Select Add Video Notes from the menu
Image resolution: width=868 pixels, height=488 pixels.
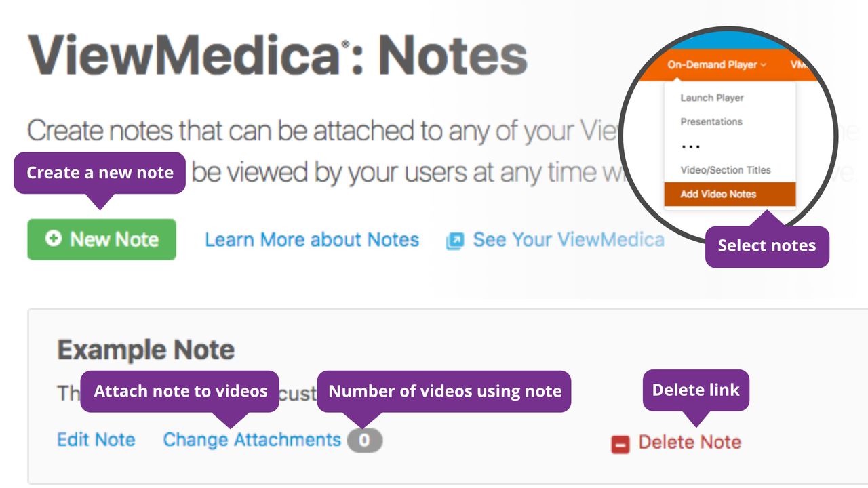coord(718,194)
